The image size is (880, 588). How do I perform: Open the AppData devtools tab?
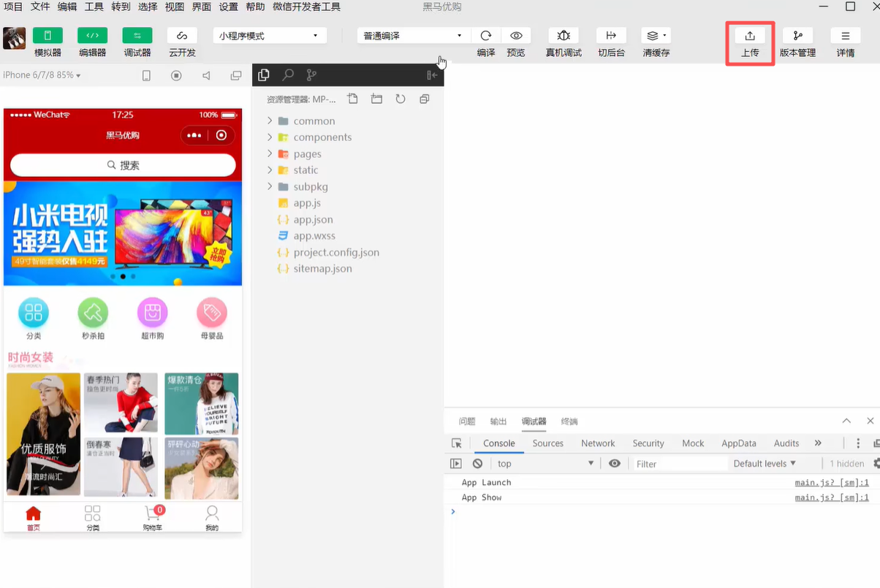coord(739,443)
